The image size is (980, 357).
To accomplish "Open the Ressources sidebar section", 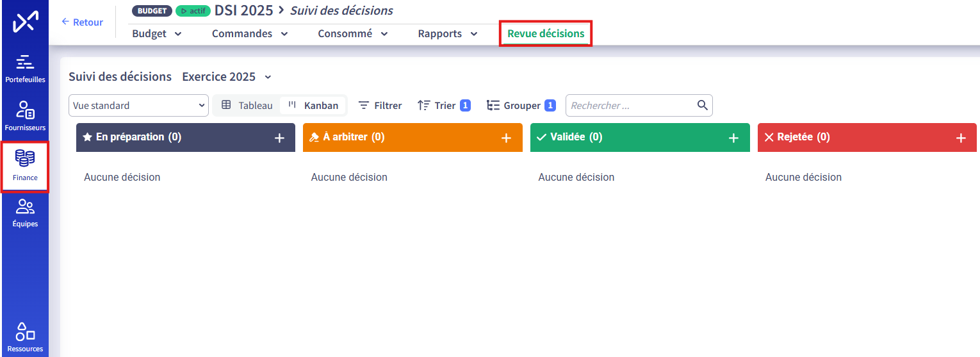I will tap(25, 337).
